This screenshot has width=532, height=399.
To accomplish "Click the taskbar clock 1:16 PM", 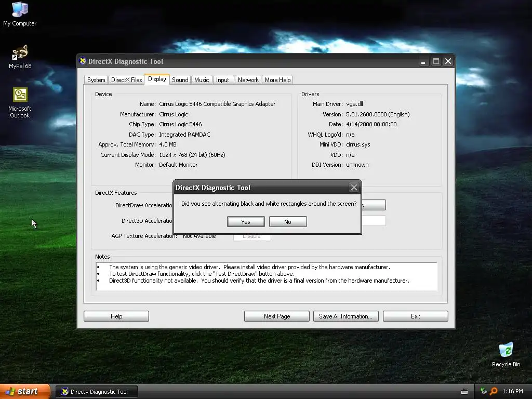I will coord(513,391).
